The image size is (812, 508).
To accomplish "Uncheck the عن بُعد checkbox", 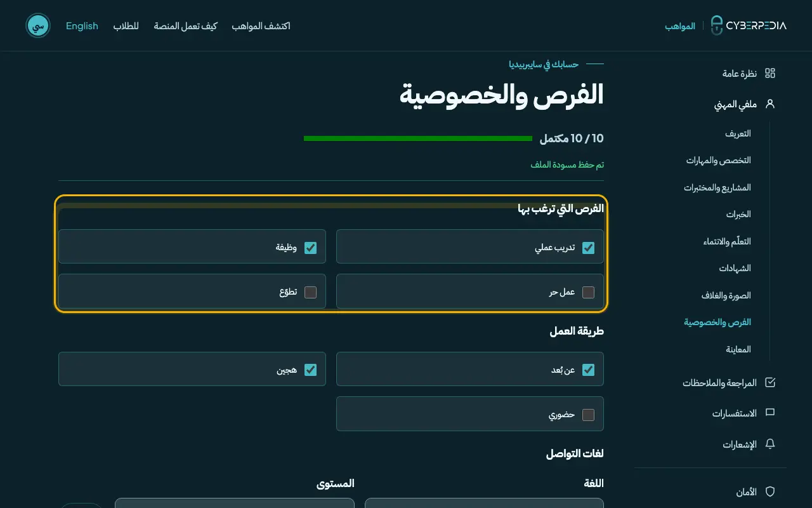I will pos(588,370).
